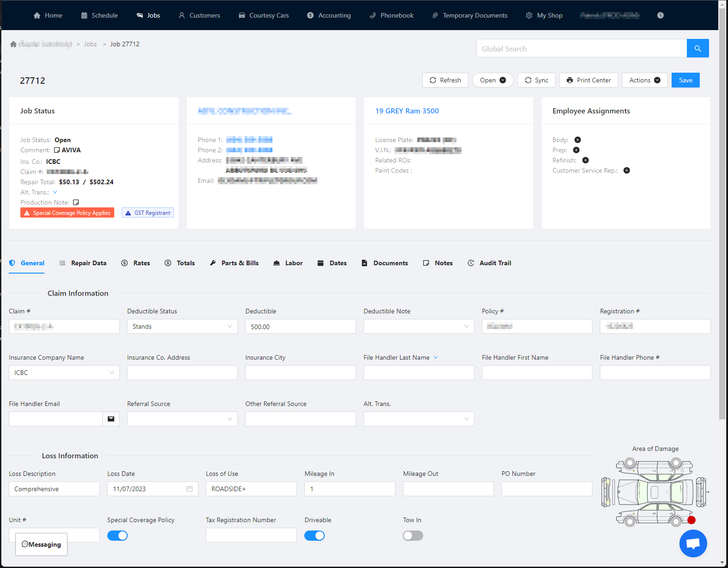
Task: Click the Global Search magnifier button
Action: [697, 48]
